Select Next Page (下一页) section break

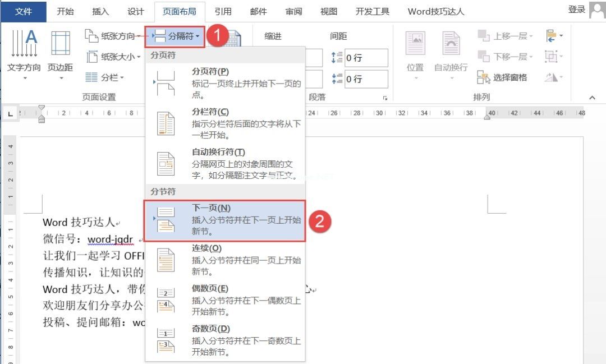(225, 219)
